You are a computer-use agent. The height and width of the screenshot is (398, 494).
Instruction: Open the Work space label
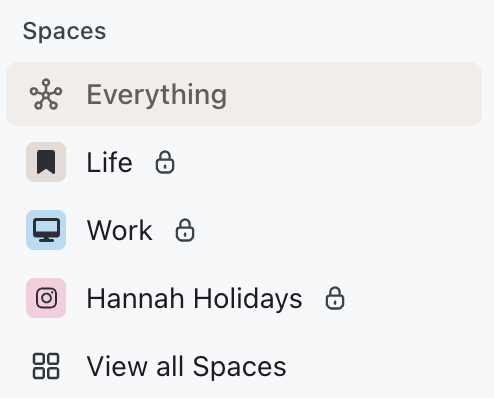point(119,230)
